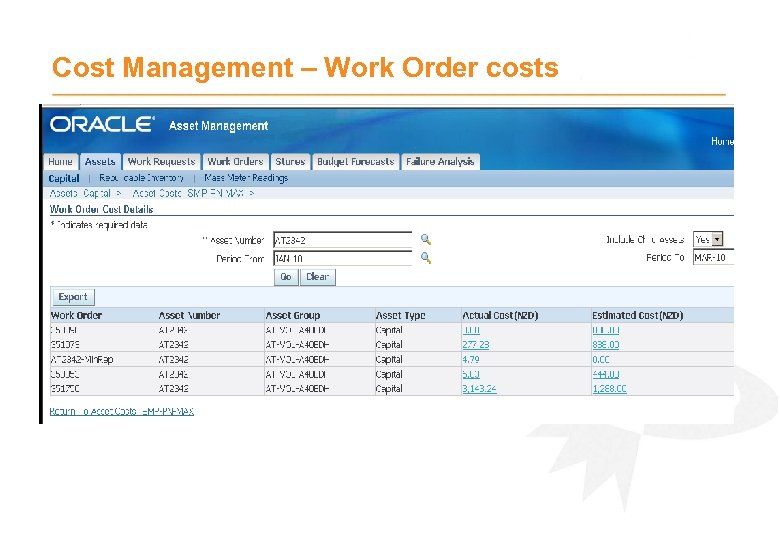
Task: Click the Work Order Cost Details heading
Action: click(101, 209)
